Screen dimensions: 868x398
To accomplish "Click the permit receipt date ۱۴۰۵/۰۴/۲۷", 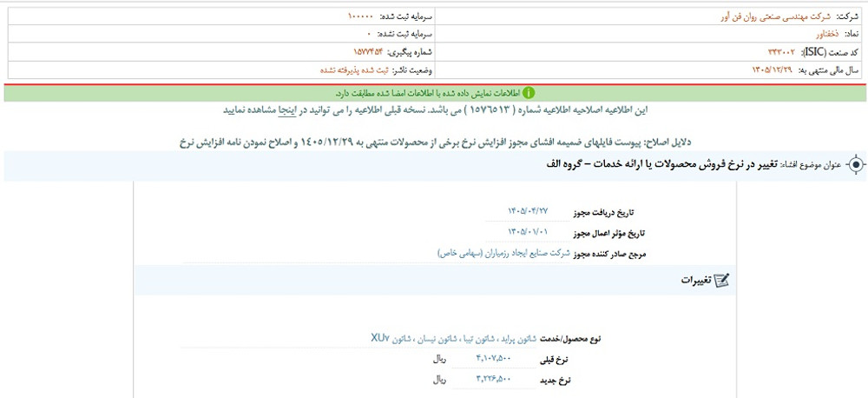I will [x=528, y=211].
